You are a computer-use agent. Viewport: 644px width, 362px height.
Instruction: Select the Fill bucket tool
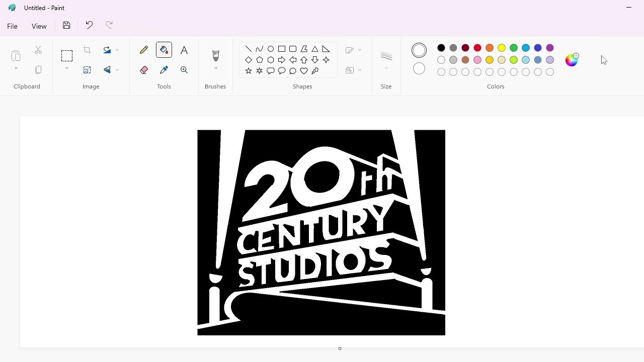pos(164,50)
